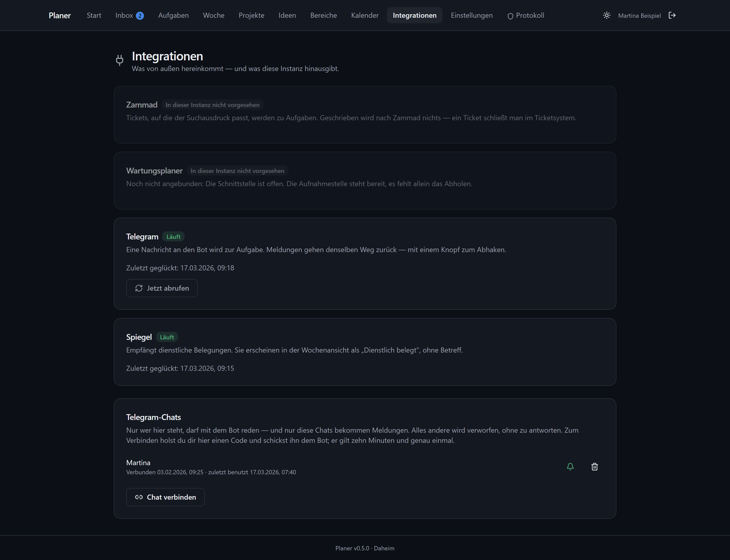Viewport: 730px width, 560px height.
Task: Open the Aufgaben tab
Action: coord(173,15)
